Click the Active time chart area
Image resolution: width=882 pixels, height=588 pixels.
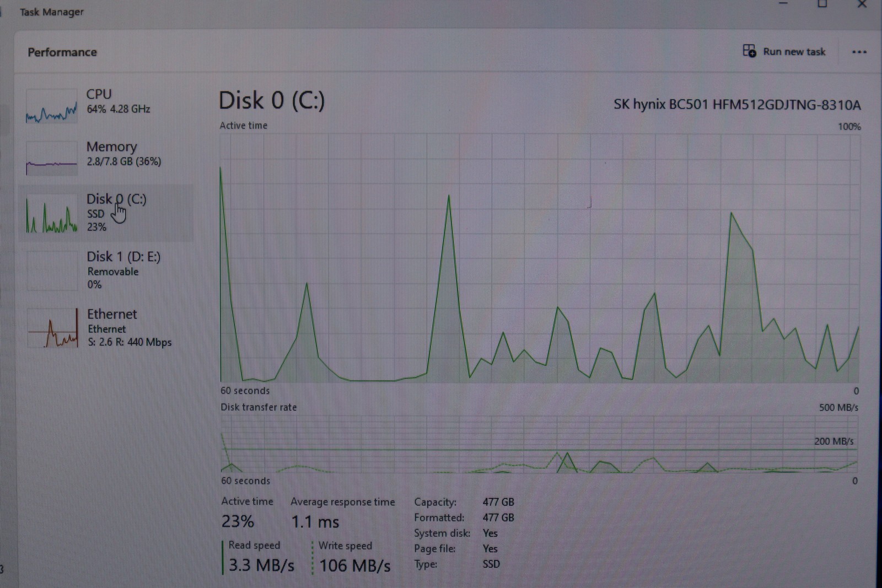pyautogui.click(x=540, y=258)
